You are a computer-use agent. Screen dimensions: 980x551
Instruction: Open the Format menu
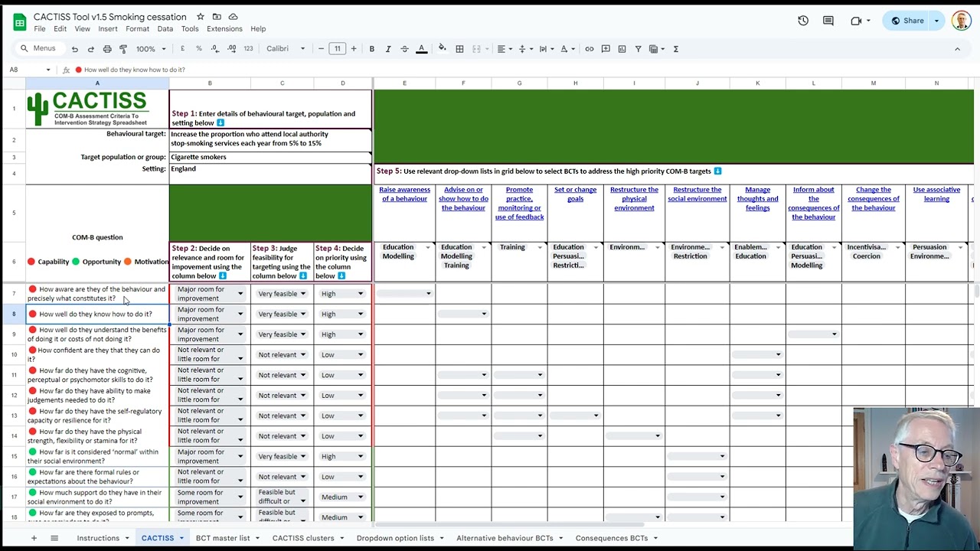point(138,29)
